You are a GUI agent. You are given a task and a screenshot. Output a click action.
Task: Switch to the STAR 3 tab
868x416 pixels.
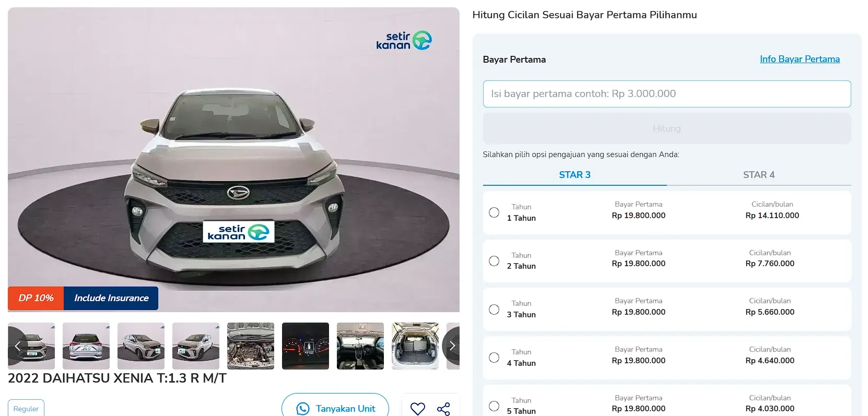(x=574, y=175)
